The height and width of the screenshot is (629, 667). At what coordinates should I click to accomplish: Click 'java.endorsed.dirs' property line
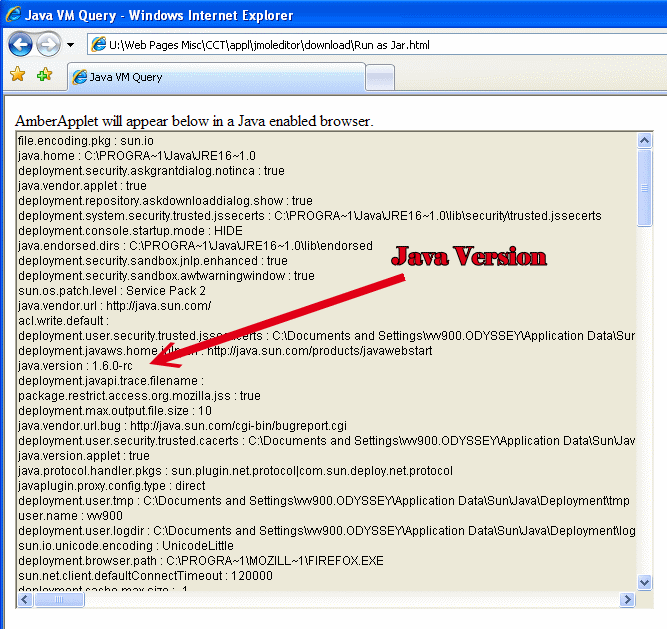(195, 246)
